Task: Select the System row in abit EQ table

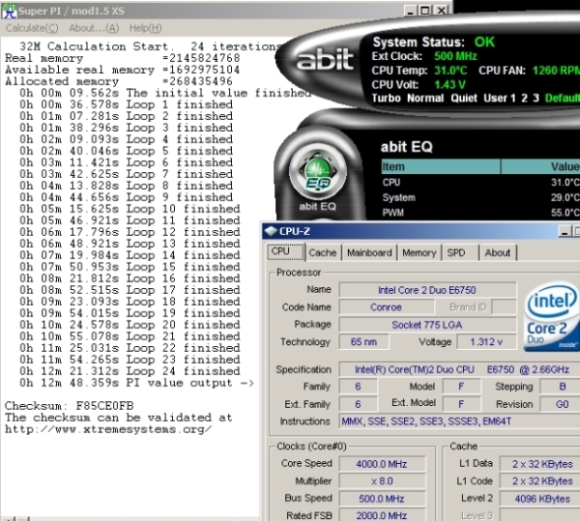Action: click(480, 198)
